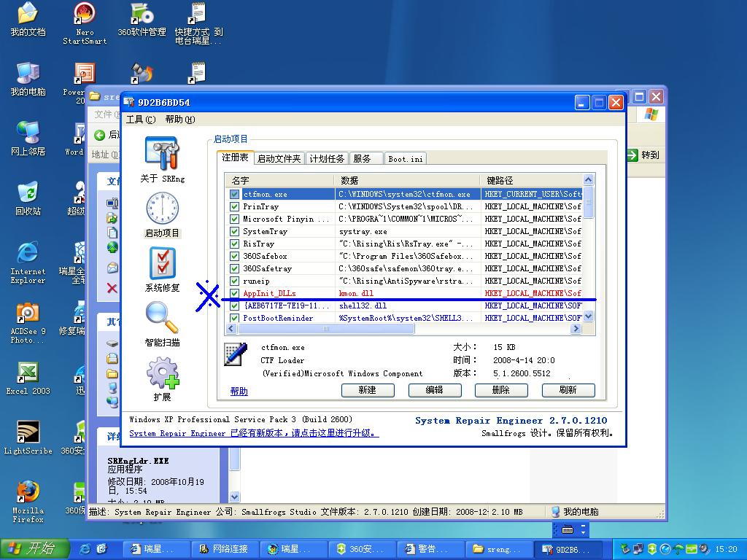Disable the AppInit_DLLs entry checkbox

coord(234,294)
